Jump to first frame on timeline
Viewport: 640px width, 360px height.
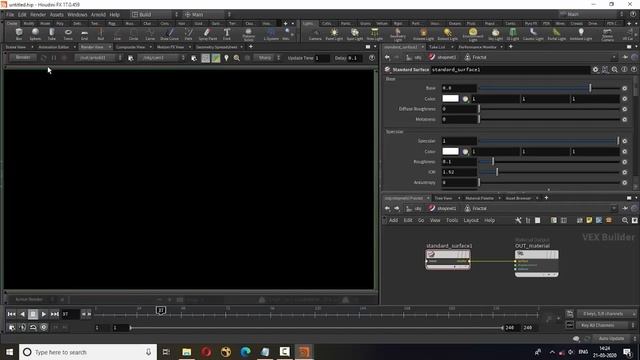coord(11,314)
